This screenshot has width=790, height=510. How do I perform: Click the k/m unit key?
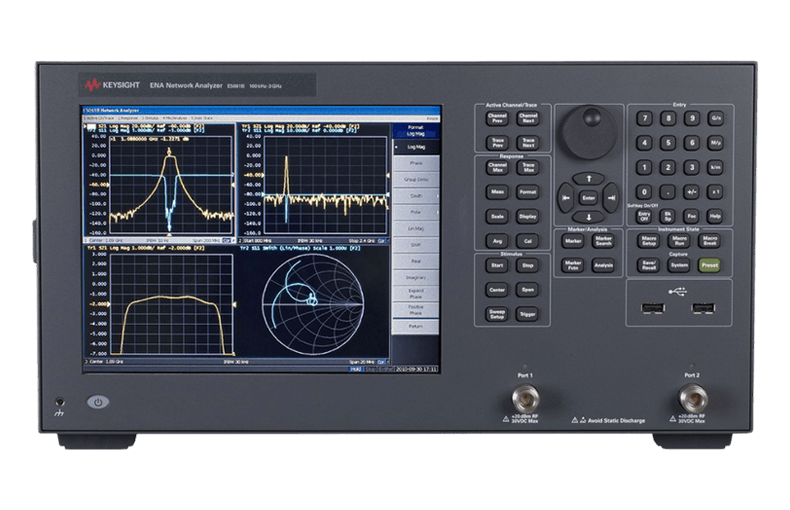tap(716, 167)
